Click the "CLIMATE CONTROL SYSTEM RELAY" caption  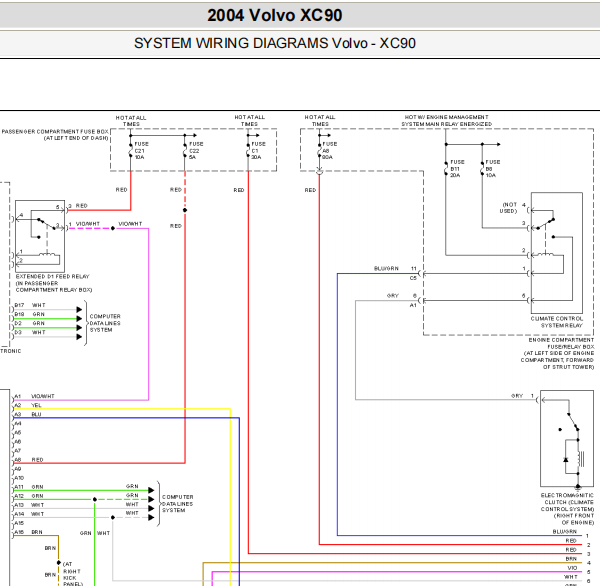557,322
